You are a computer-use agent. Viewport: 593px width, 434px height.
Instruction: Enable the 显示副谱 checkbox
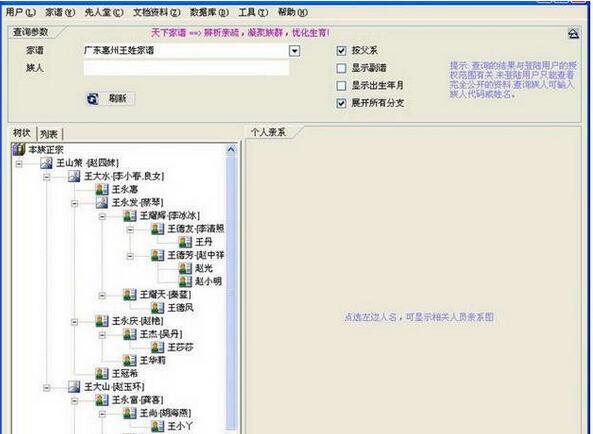tap(341, 68)
